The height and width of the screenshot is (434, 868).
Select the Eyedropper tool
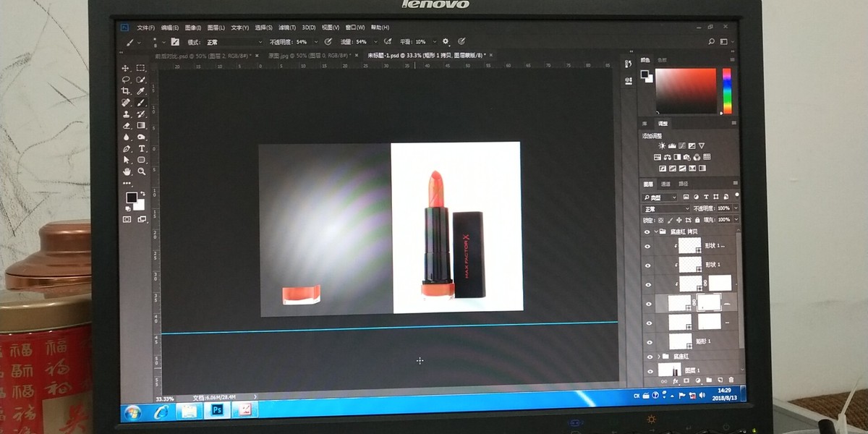coord(141,91)
